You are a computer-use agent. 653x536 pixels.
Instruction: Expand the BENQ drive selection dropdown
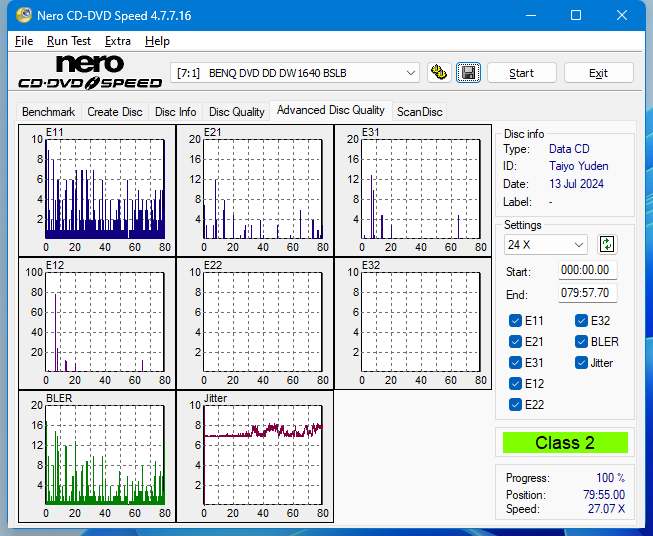[x=295, y=73]
